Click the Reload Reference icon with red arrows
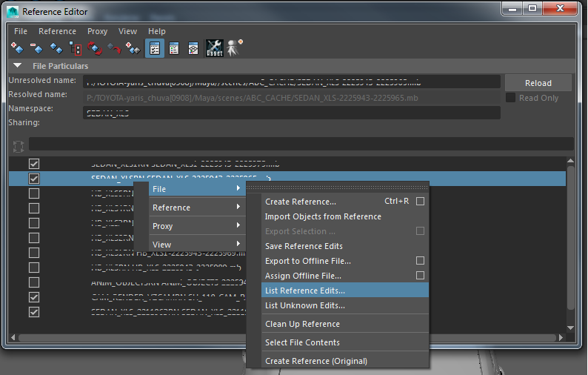588x375 pixels. 95,49
